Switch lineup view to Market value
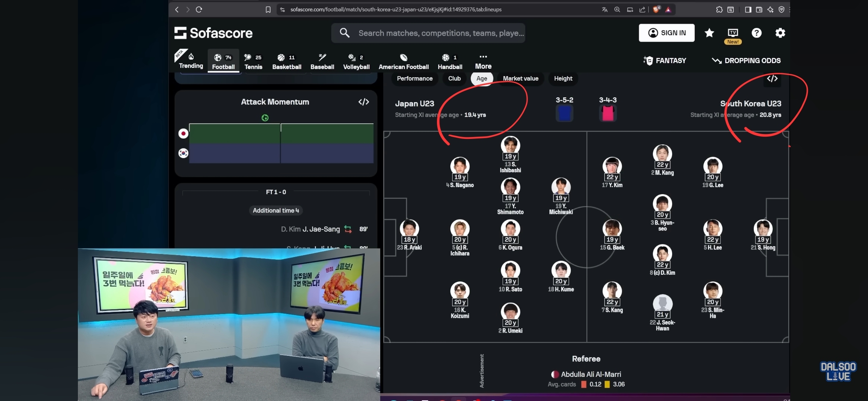 [520, 78]
